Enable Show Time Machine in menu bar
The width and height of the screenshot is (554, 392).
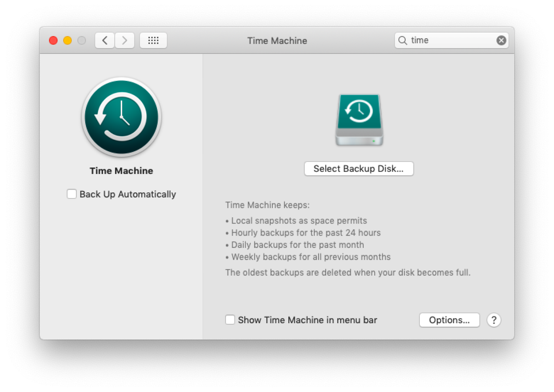230,320
